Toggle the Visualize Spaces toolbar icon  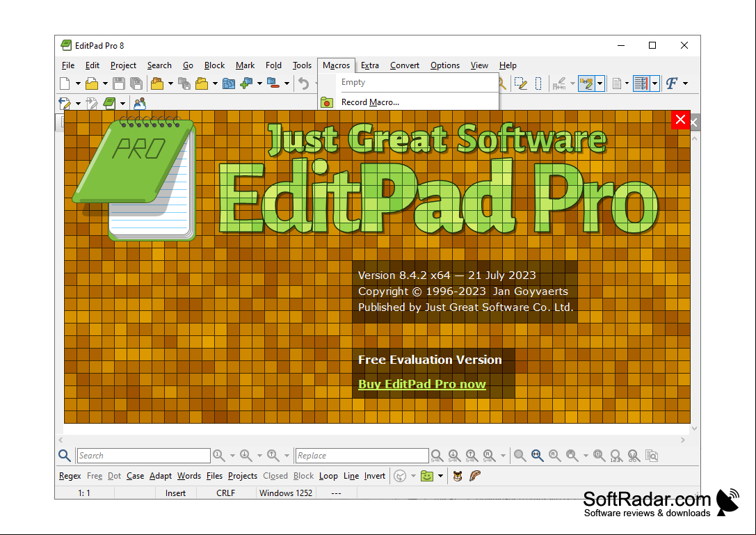coord(586,83)
